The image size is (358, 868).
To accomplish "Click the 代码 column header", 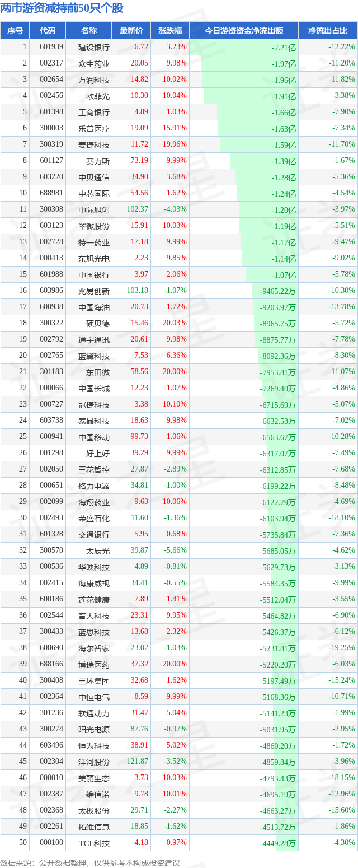I will (48, 31).
